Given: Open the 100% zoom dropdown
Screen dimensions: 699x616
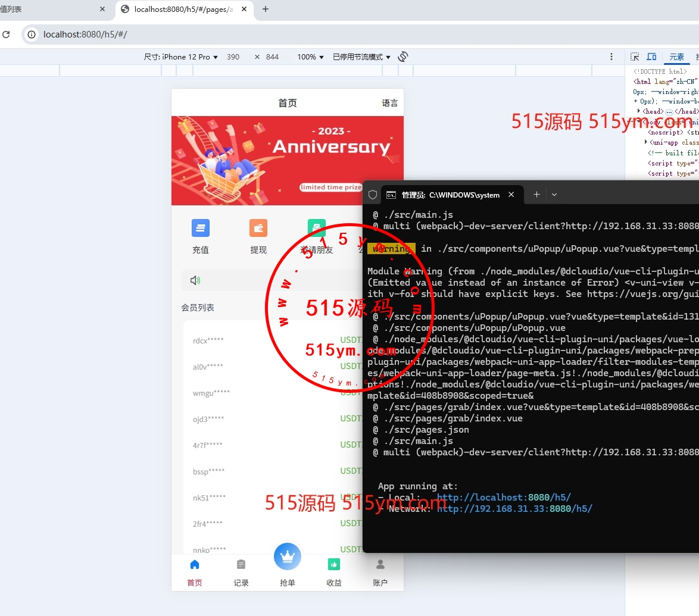Looking at the screenshot, I should pos(310,57).
